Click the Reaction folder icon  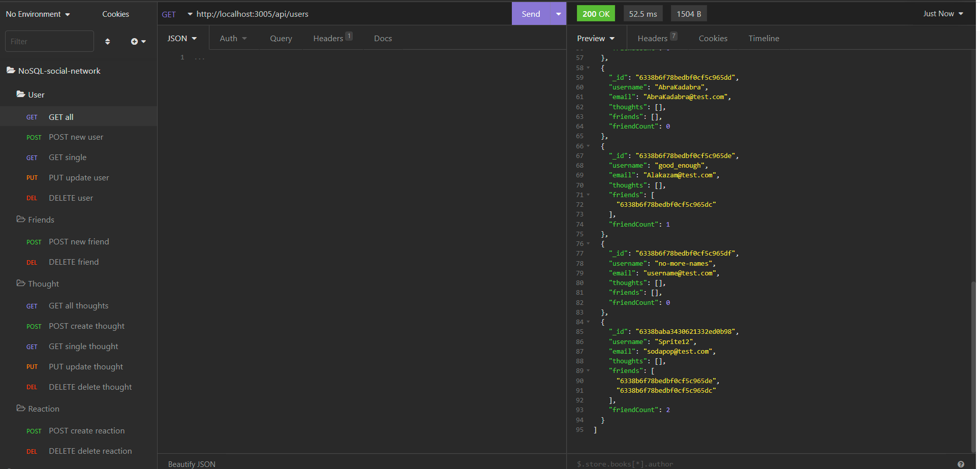pos(21,408)
